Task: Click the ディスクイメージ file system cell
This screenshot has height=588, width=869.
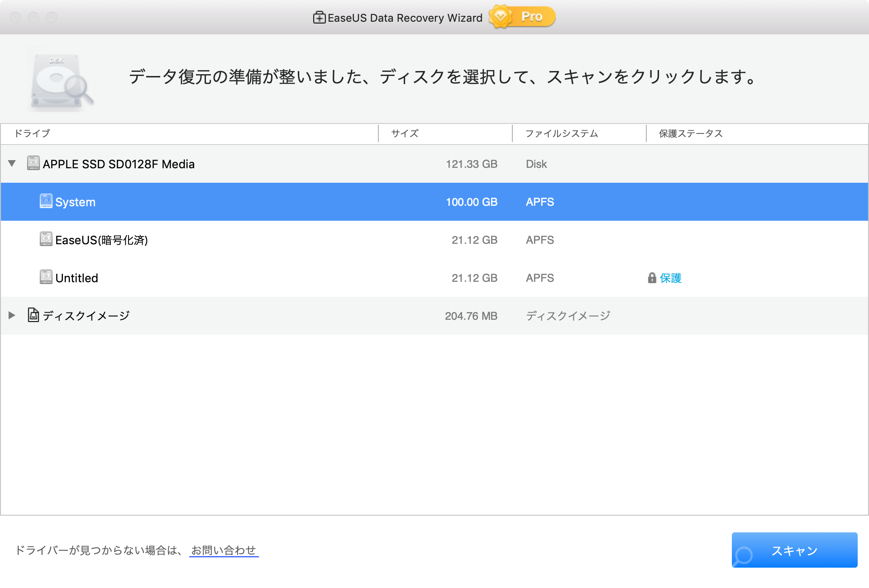Action: pyautogui.click(x=568, y=316)
